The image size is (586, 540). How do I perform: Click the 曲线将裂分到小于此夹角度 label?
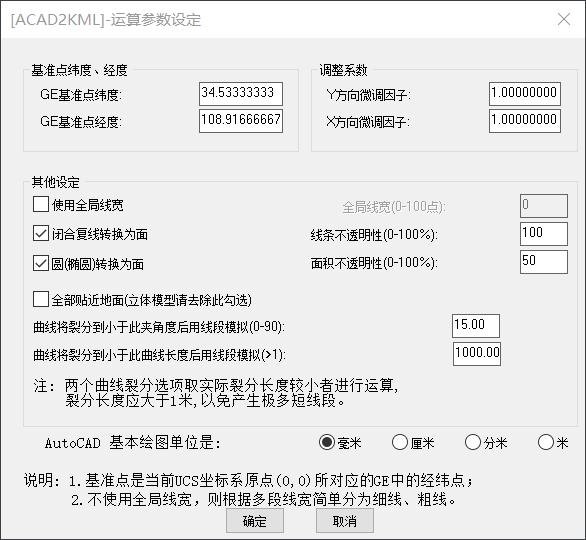pos(159,327)
